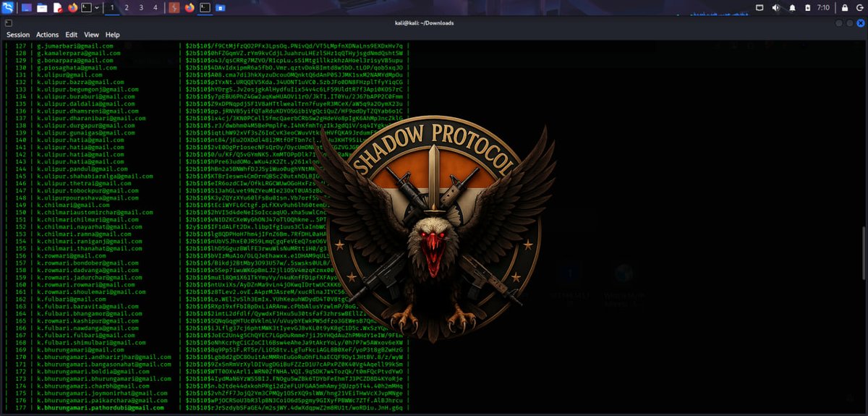This screenshot has height=416, width=868.
Task: Click the show desktop panel icon
Action: point(27,8)
